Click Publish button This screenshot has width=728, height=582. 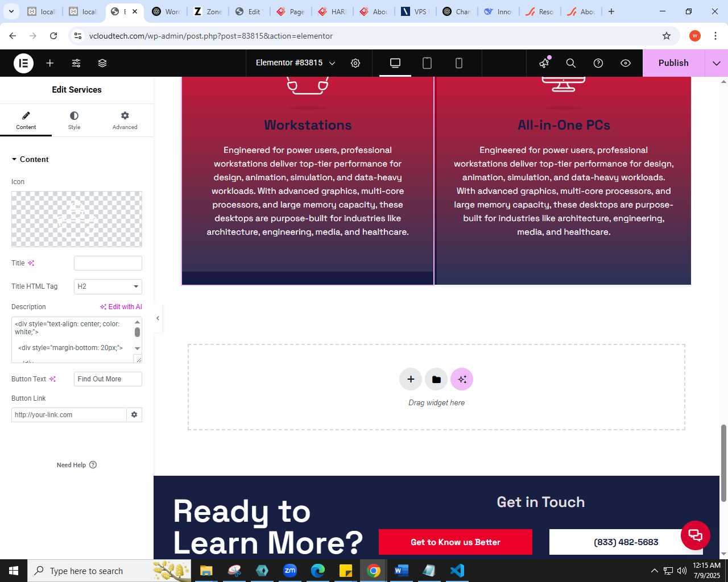click(x=673, y=63)
